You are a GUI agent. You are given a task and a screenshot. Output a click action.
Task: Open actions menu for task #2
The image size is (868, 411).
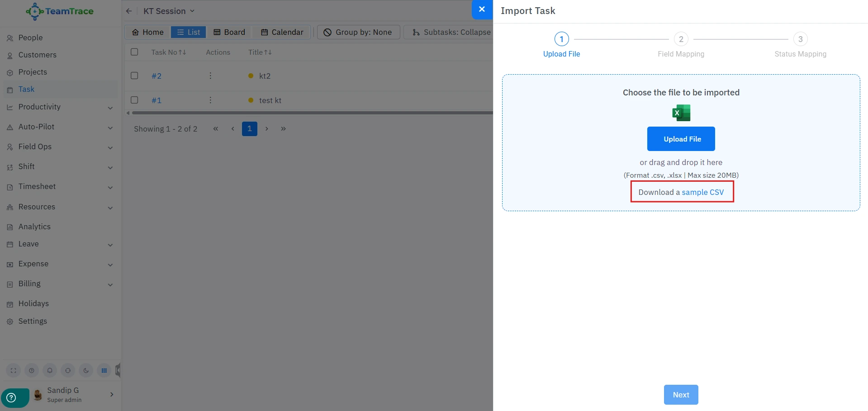pos(210,76)
